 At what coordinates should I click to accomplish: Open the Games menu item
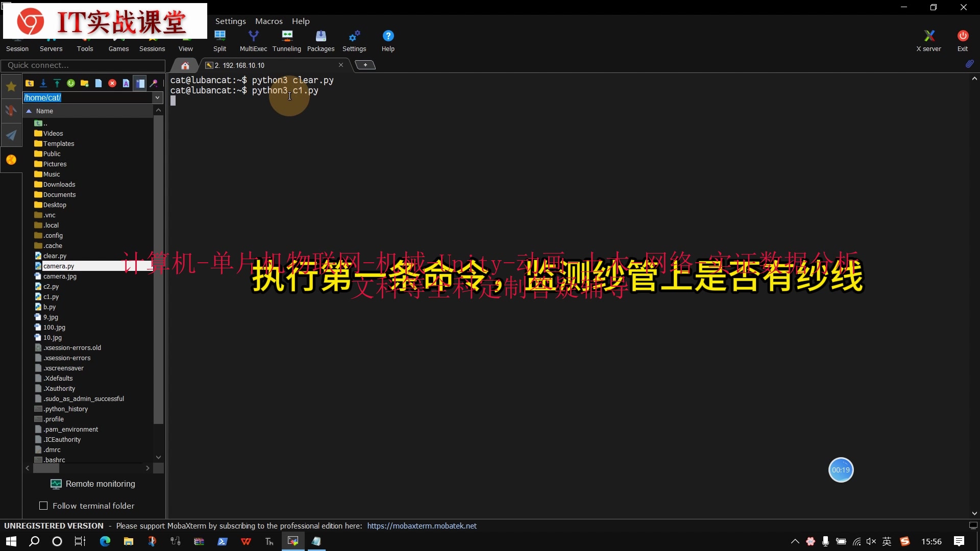tap(118, 48)
